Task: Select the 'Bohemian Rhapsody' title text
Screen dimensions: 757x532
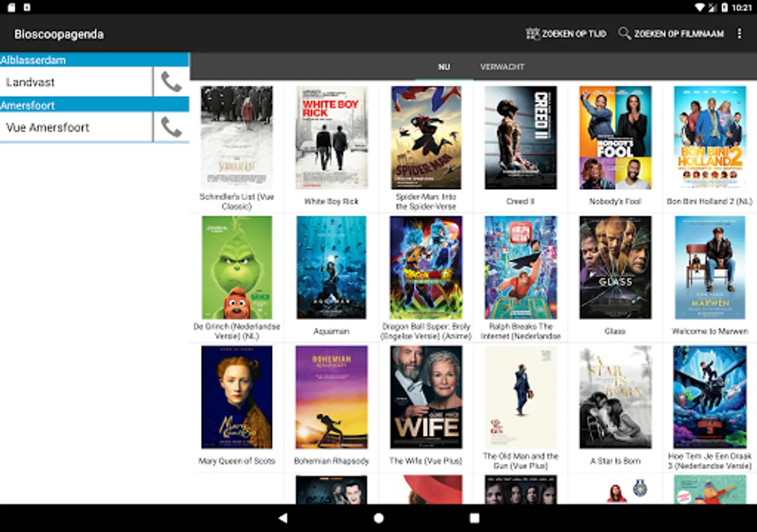Action: (x=331, y=461)
